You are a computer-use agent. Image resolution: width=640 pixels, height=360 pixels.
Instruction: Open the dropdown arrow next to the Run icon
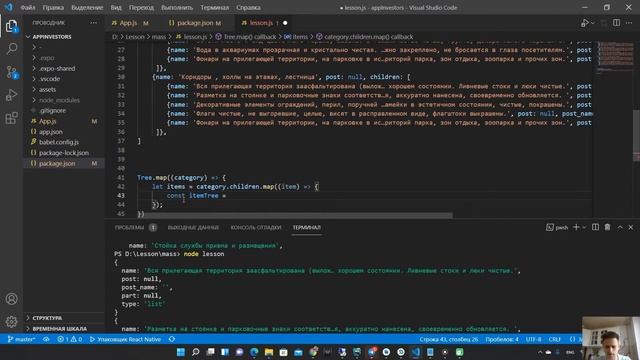point(593,23)
